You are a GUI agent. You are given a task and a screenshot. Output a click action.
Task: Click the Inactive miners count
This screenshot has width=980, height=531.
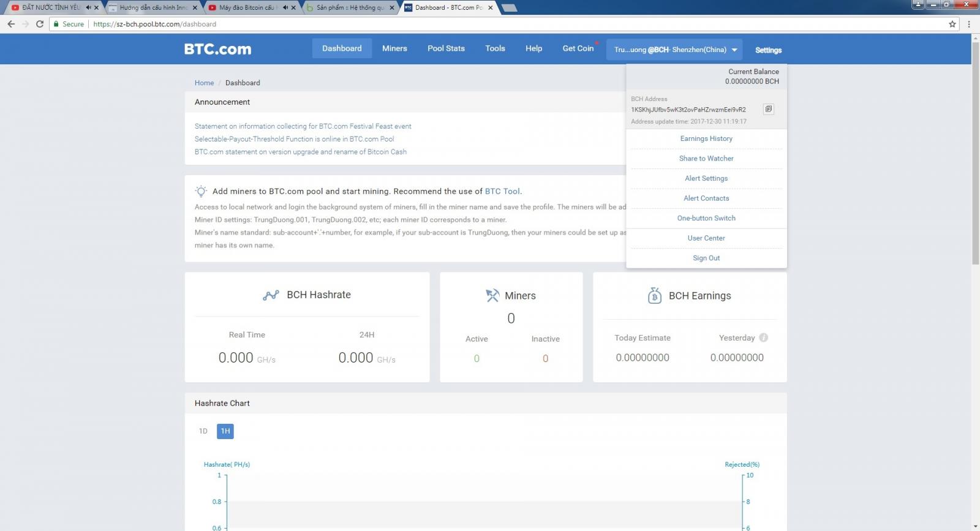pos(545,359)
